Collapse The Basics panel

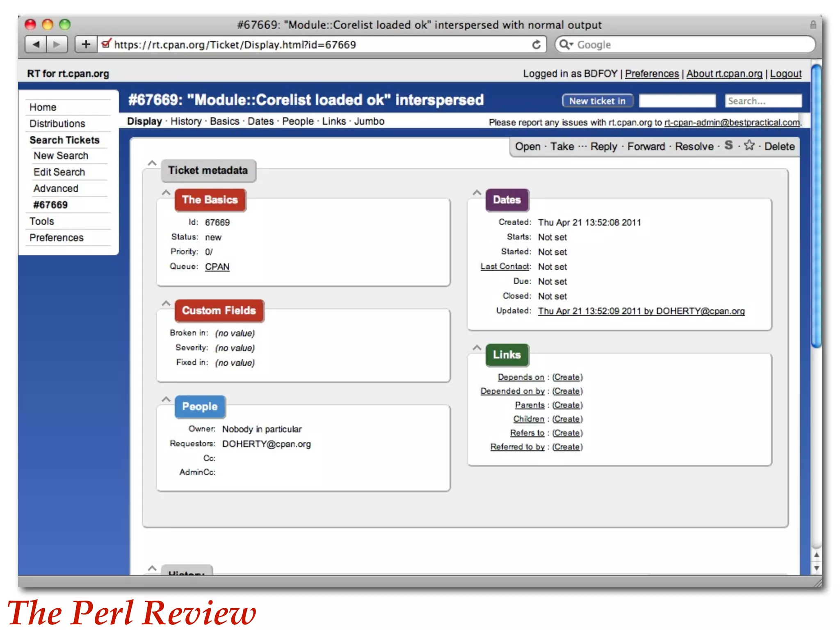coord(166,192)
